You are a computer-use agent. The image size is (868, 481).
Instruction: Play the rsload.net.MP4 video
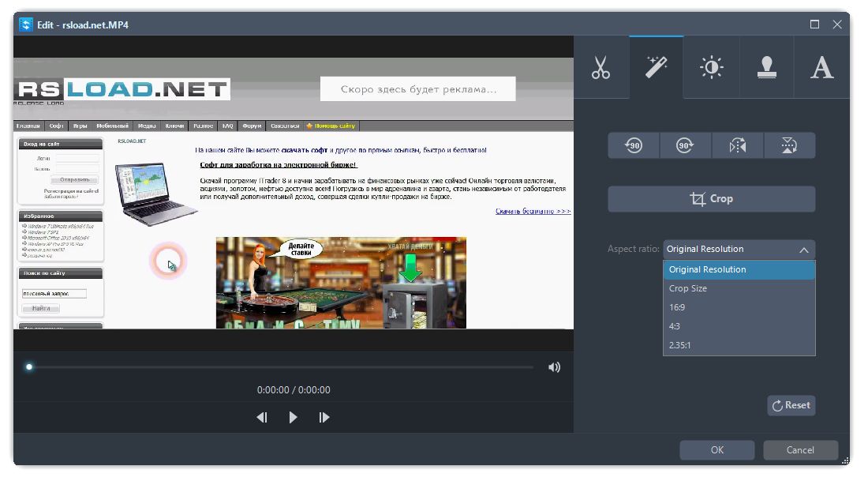(293, 417)
